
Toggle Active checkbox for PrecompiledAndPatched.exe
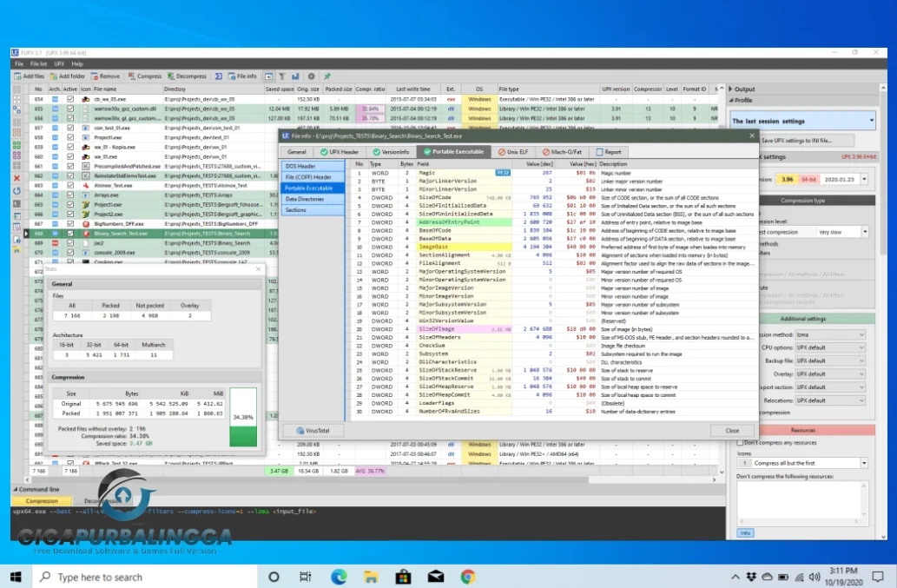70,166
